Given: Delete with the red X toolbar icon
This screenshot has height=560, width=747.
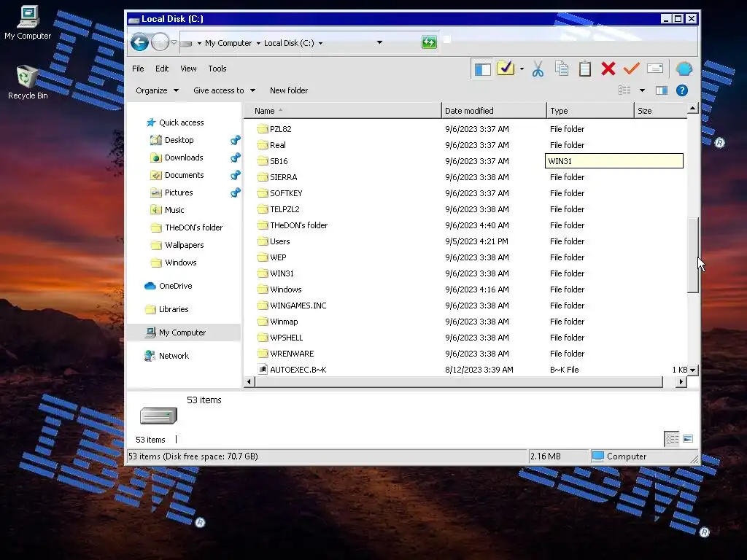Looking at the screenshot, I should (608, 69).
